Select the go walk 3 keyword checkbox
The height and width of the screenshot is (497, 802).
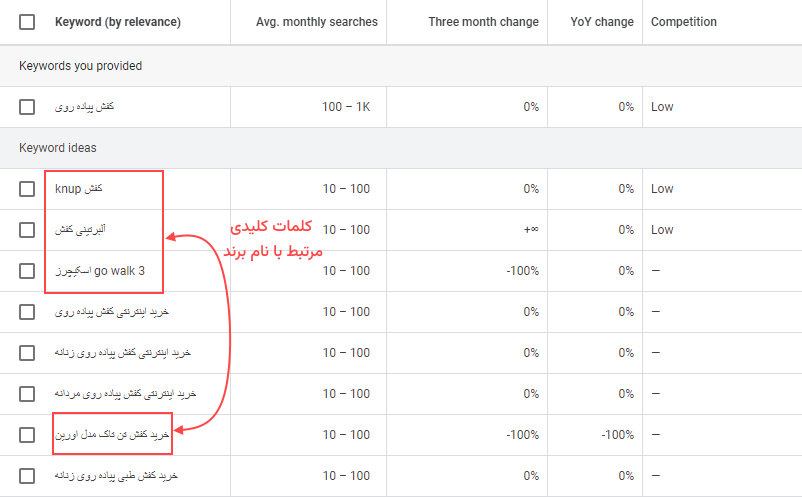pyautogui.click(x=27, y=271)
